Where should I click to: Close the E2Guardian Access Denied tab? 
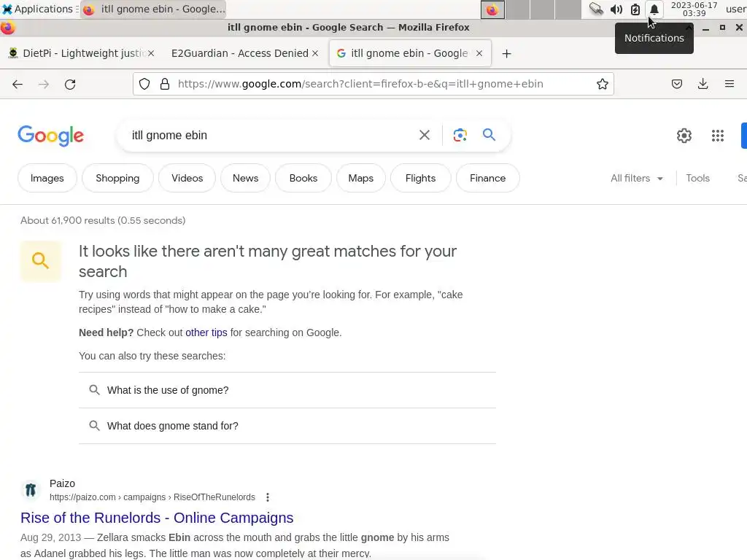point(315,53)
